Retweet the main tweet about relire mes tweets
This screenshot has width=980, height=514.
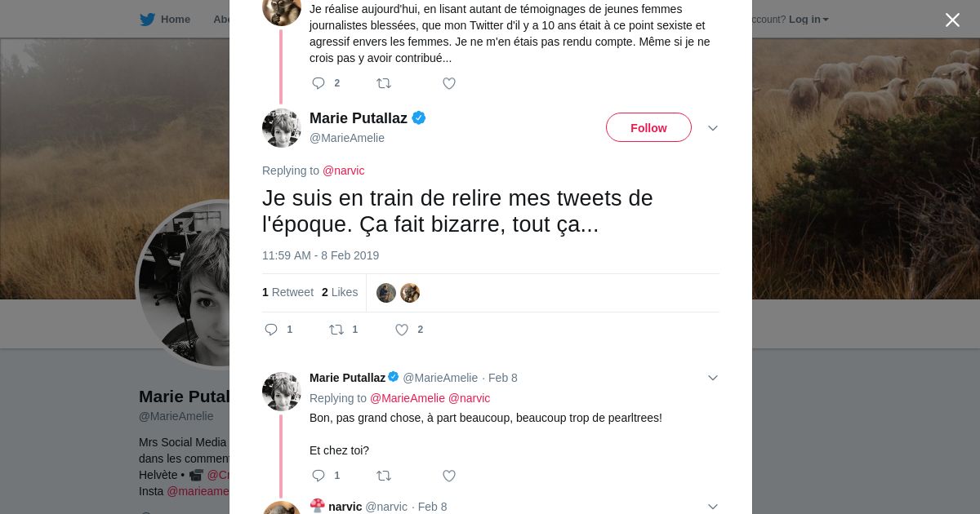point(336,330)
